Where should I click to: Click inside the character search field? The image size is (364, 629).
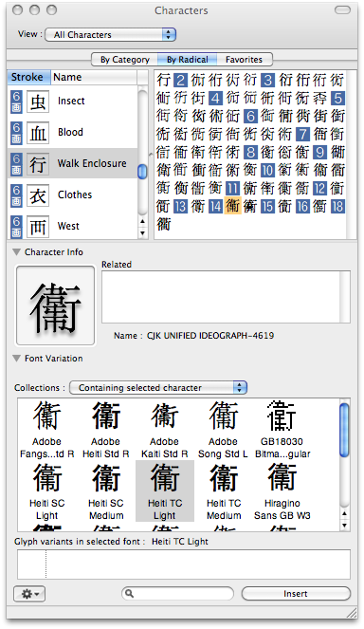tap(177, 593)
